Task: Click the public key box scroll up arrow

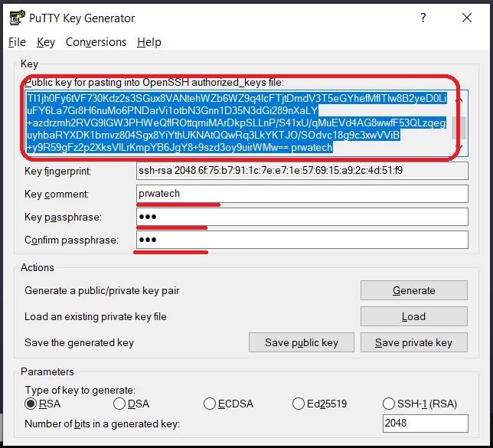Action: click(x=459, y=100)
